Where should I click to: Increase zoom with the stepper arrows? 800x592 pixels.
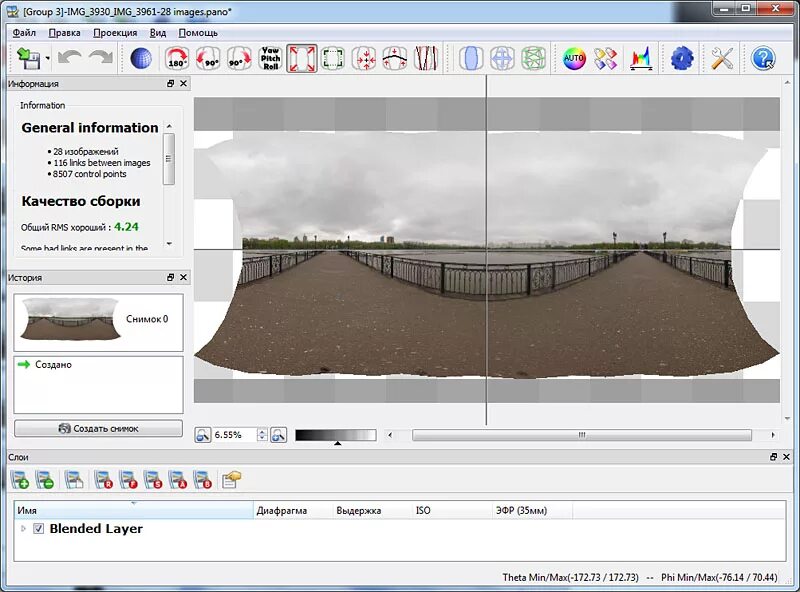[x=262, y=431]
